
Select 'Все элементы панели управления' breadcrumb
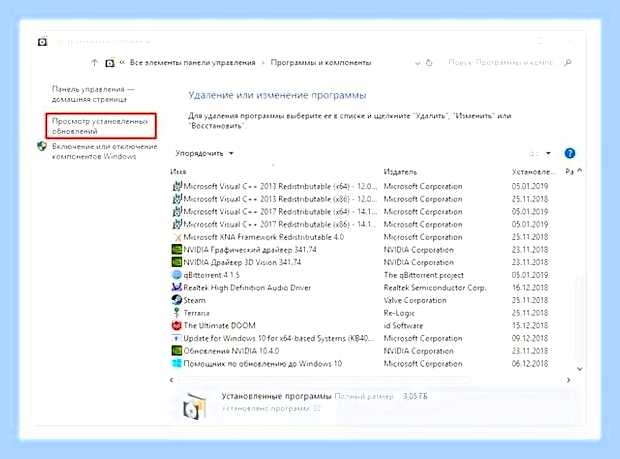193,62
